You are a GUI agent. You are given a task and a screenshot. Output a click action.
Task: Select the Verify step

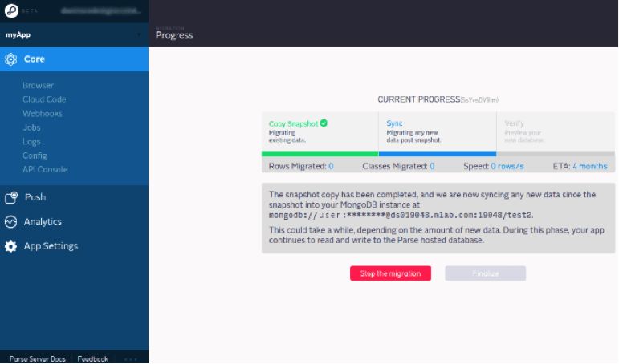tap(556, 131)
